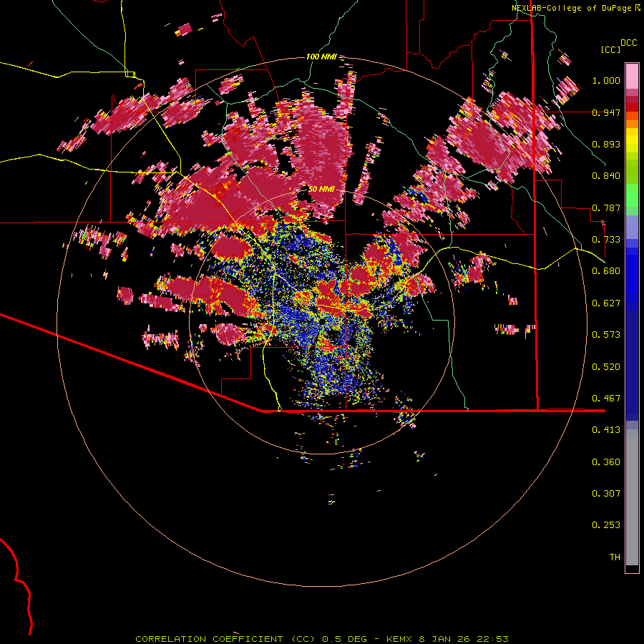The image size is (644, 644).
Task: Click the 0.840 legend value
Action: coord(606,176)
